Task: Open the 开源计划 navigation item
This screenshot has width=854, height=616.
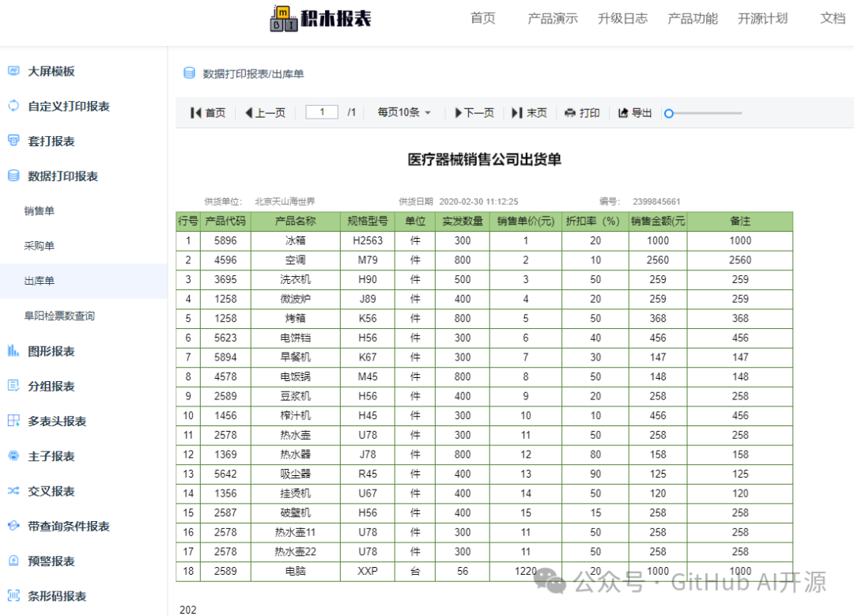Action: tap(762, 18)
